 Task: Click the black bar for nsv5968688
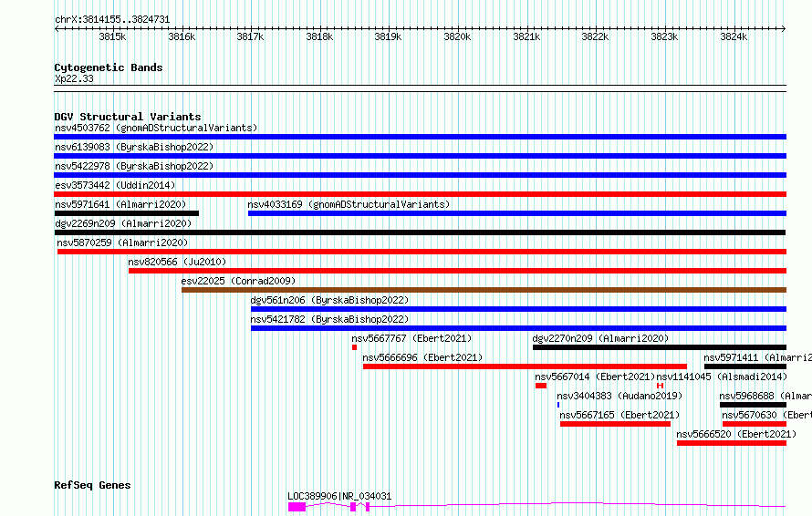coord(753,406)
